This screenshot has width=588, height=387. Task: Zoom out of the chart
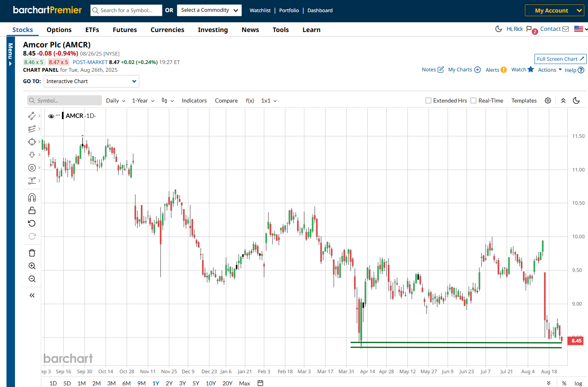tap(32, 279)
